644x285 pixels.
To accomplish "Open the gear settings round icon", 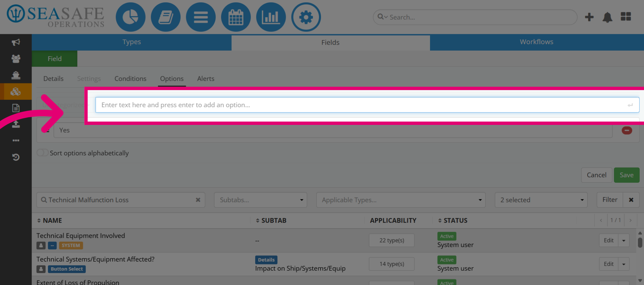I will [x=306, y=17].
